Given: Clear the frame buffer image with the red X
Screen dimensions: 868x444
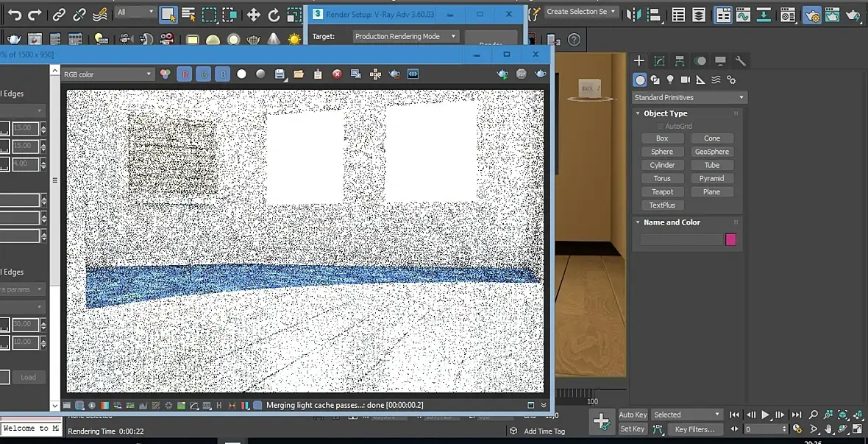Looking at the screenshot, I should [337, 74].
